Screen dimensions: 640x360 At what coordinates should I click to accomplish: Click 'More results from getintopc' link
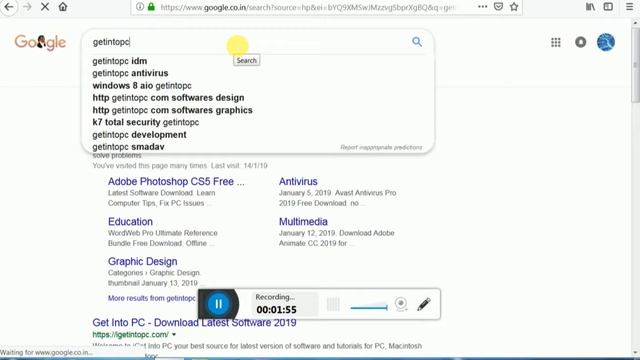152,298
